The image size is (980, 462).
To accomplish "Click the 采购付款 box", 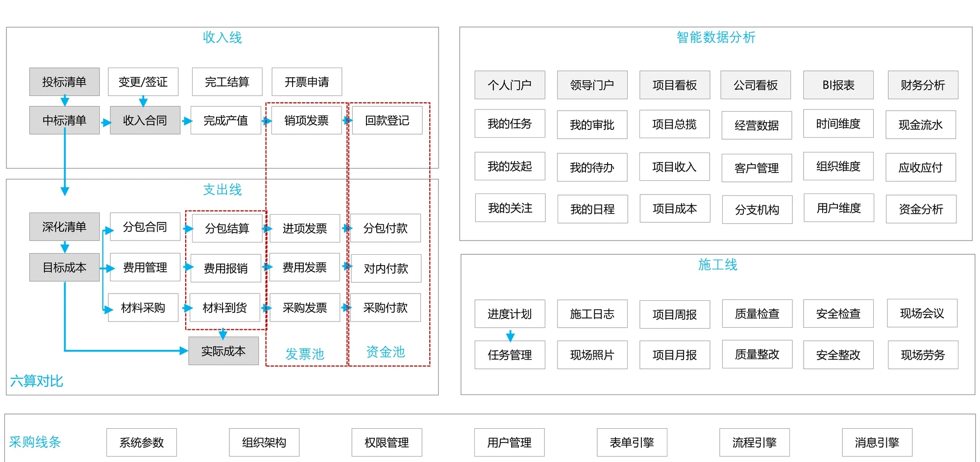I will click(386, 307).
